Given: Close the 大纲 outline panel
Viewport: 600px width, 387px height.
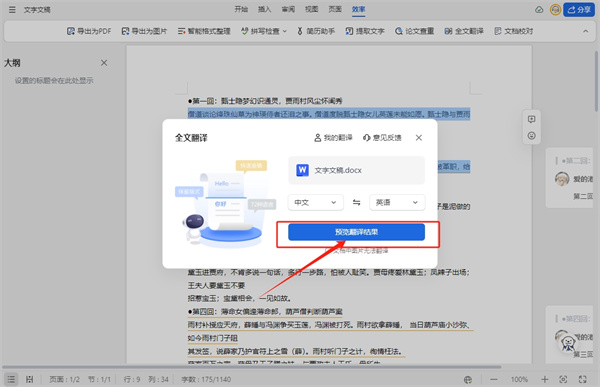Looking at the screenshot, I should point(104,63).
